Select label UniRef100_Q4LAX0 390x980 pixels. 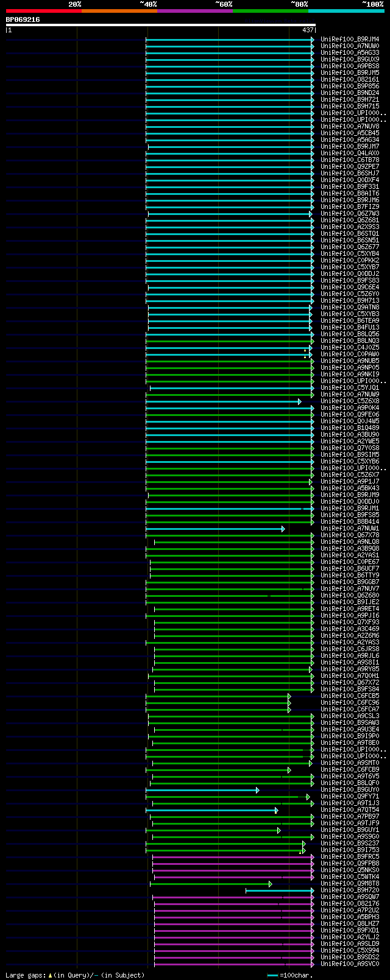tap(350, 153)
